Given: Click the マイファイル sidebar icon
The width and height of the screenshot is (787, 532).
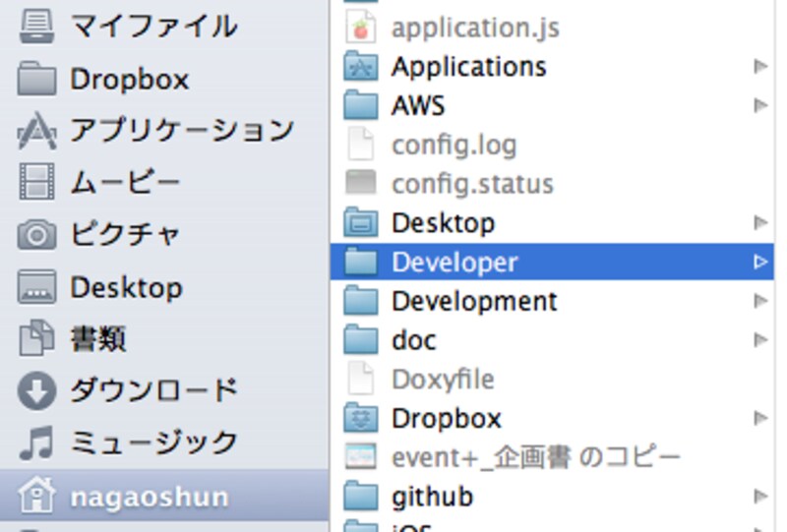Looking at the screenshot, I should pyautogui.click(x=36, y=27).
